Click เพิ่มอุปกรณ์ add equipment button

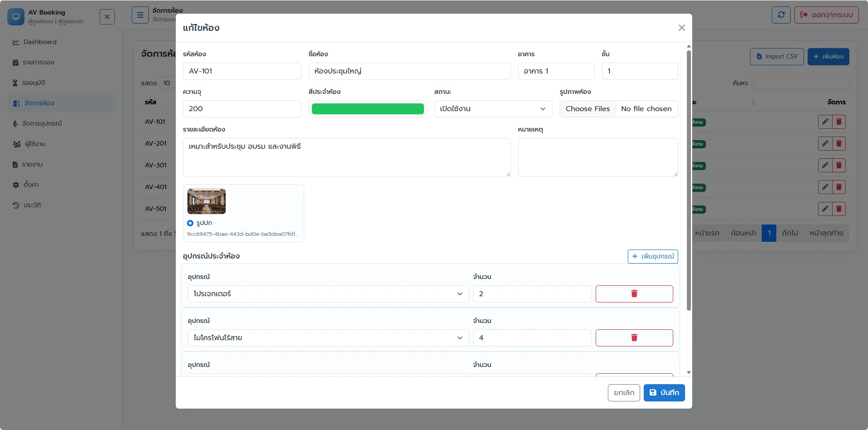click(x=653, y=256)
